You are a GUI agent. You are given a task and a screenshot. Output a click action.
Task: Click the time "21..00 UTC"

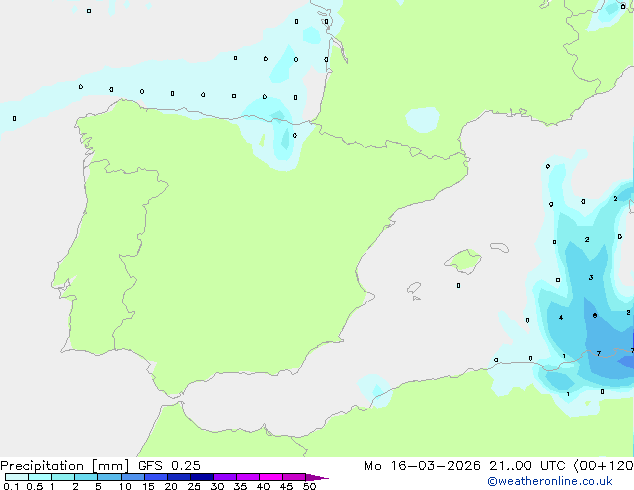(x=527, y=466)
